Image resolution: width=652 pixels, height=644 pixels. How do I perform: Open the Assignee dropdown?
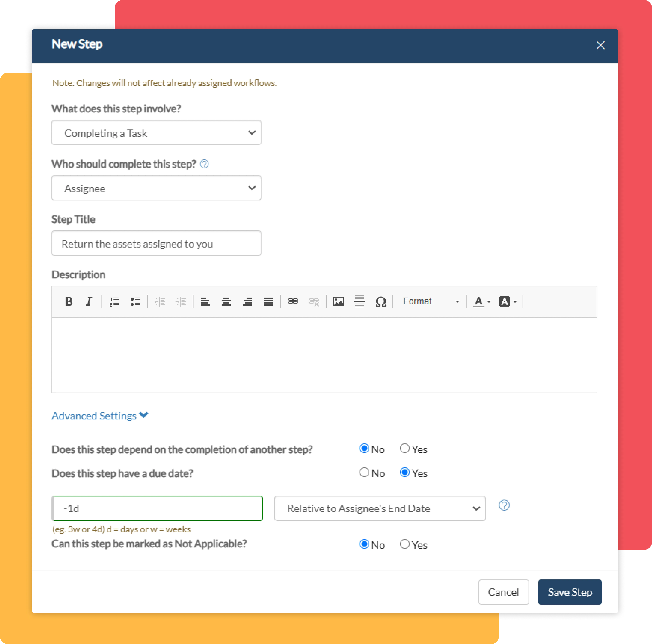click(x=156, y=188)
